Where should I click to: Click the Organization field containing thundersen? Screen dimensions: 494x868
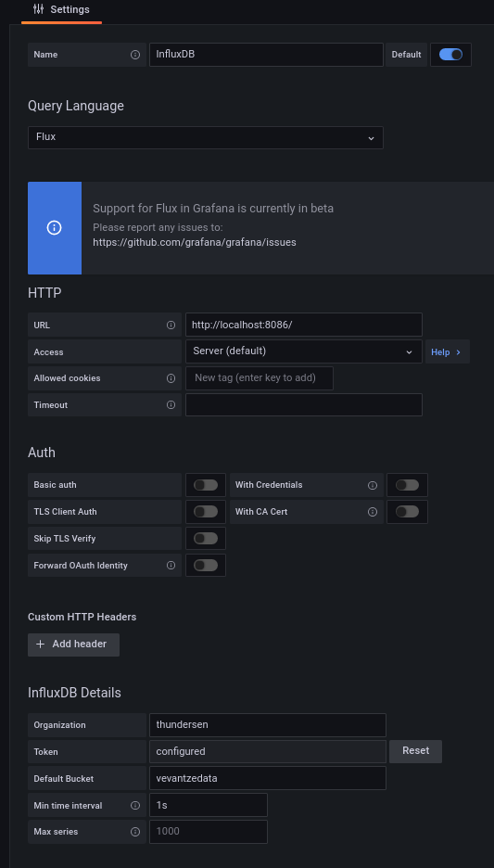pyautogui.click(x=268, y=724)
